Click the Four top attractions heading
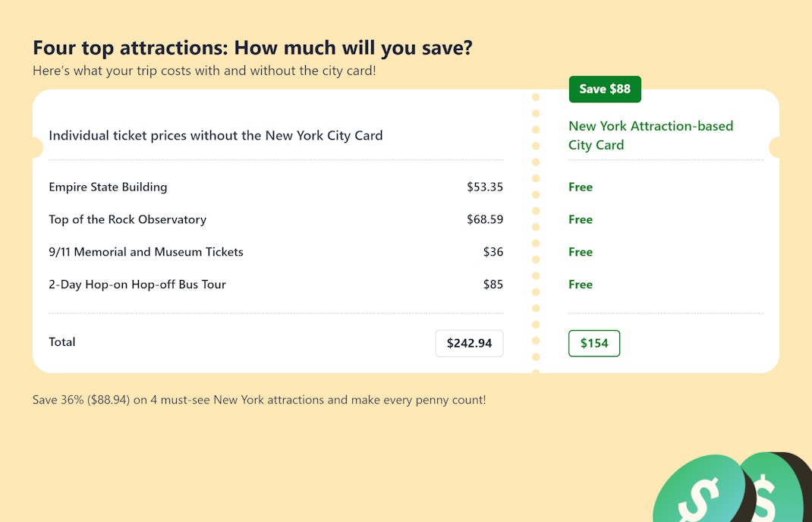 253,48
